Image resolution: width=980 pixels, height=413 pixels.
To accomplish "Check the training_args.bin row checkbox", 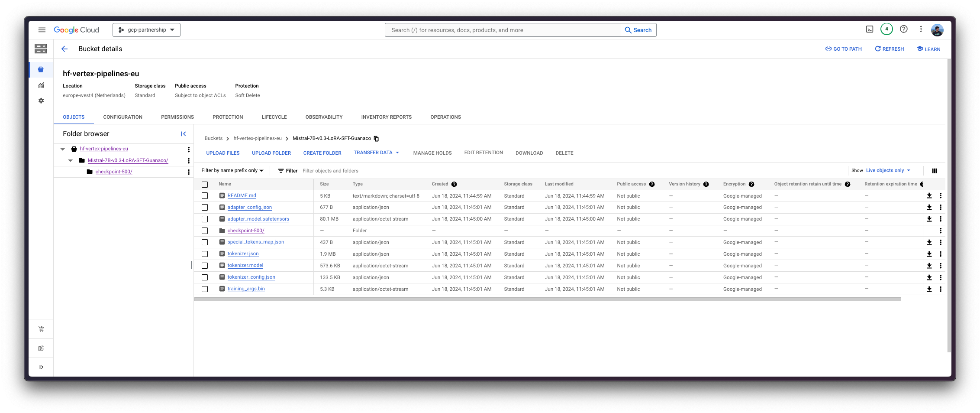I will [205, 289].
